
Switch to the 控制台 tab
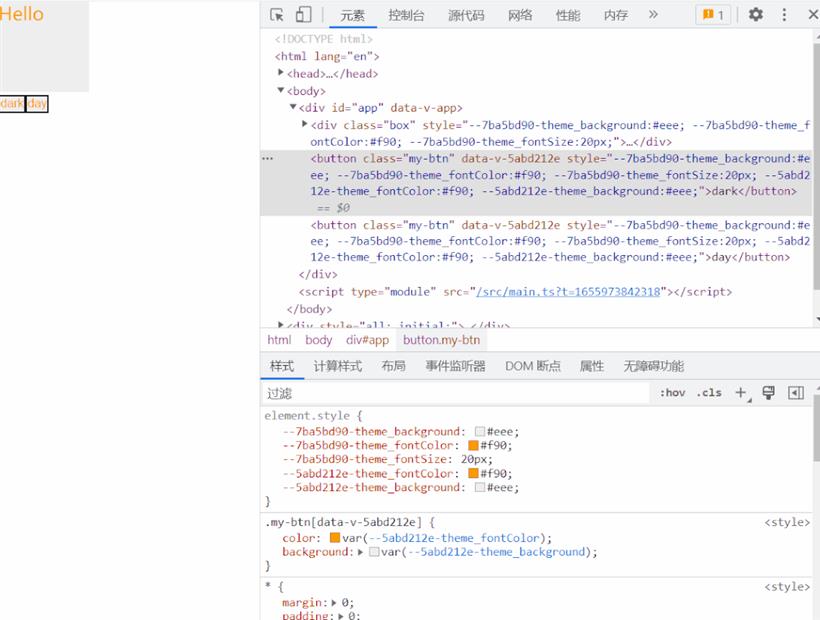click(406, 15)
